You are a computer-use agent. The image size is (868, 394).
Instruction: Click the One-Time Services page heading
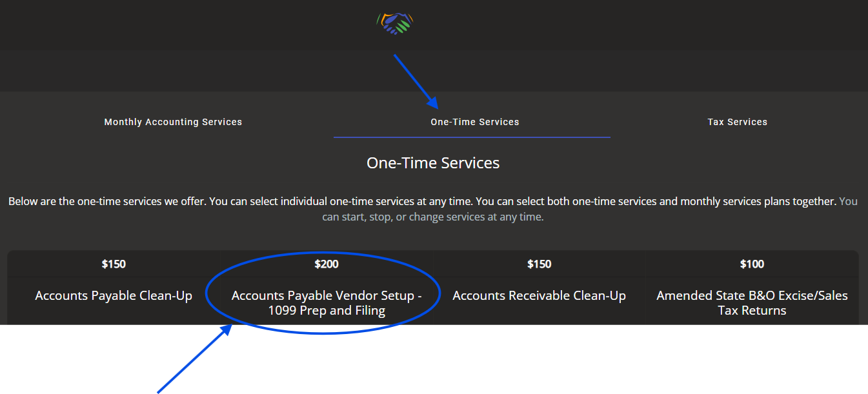pyautogui.click(x=433, y=163)
